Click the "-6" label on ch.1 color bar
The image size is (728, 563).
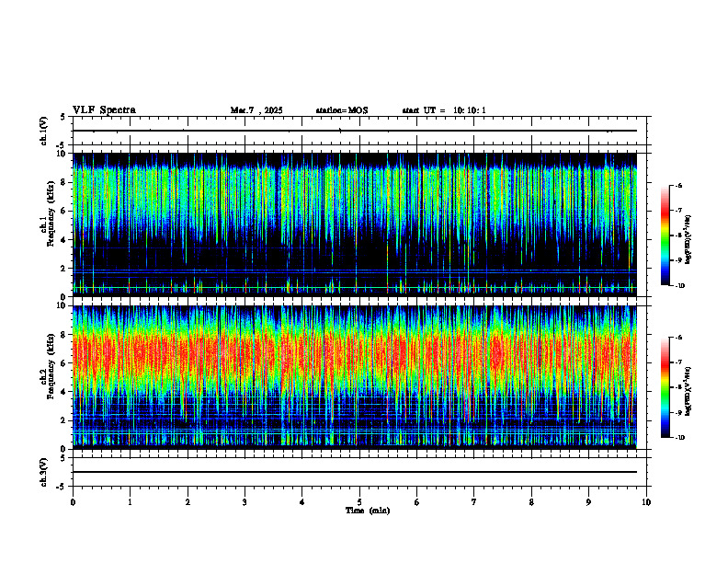coord(678,186)
